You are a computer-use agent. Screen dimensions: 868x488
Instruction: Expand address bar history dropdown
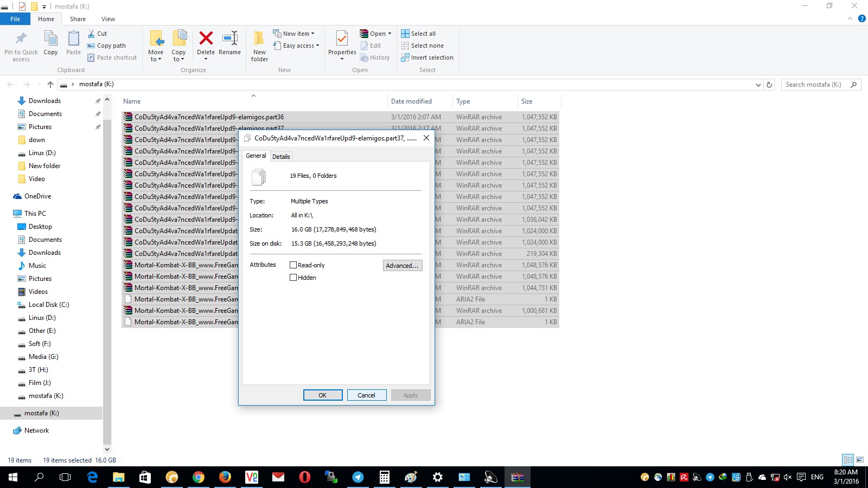click(x=758, y=85)
